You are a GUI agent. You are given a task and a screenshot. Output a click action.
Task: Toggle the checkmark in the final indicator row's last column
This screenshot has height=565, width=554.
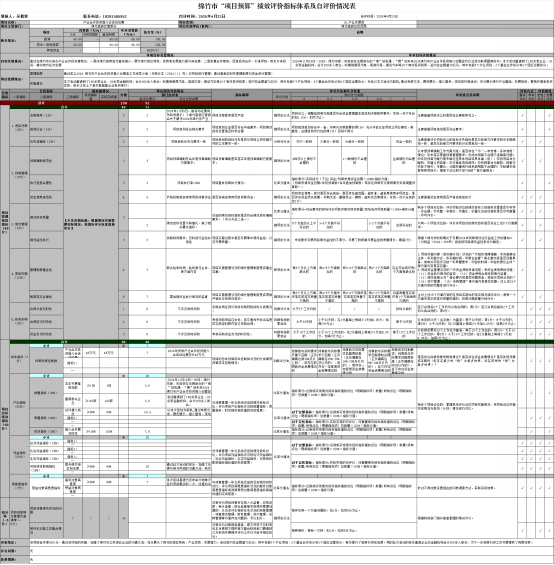(x=549, y=530)
